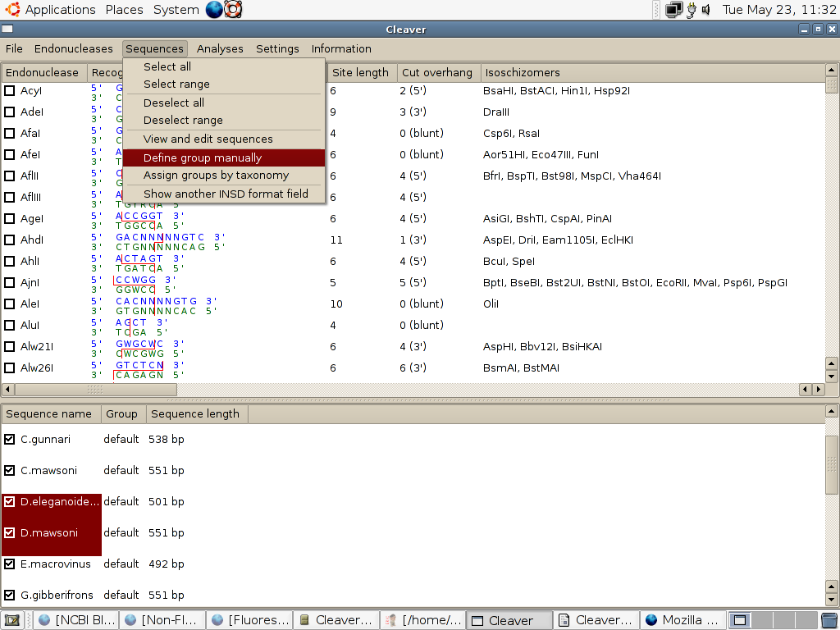Open the Endonucleases menu
This screenshot has height=630, width=840.
[74, 48]
